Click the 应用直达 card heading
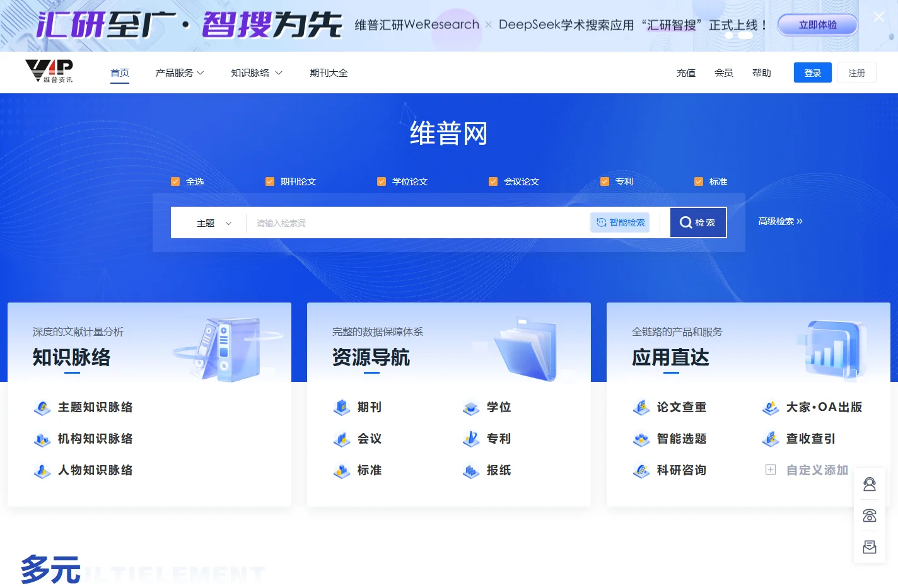Viewport: 898px width, 588px height. 670,357
